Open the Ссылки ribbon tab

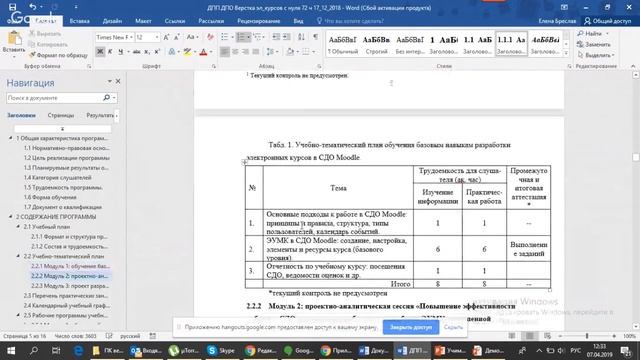coord(175,21)
